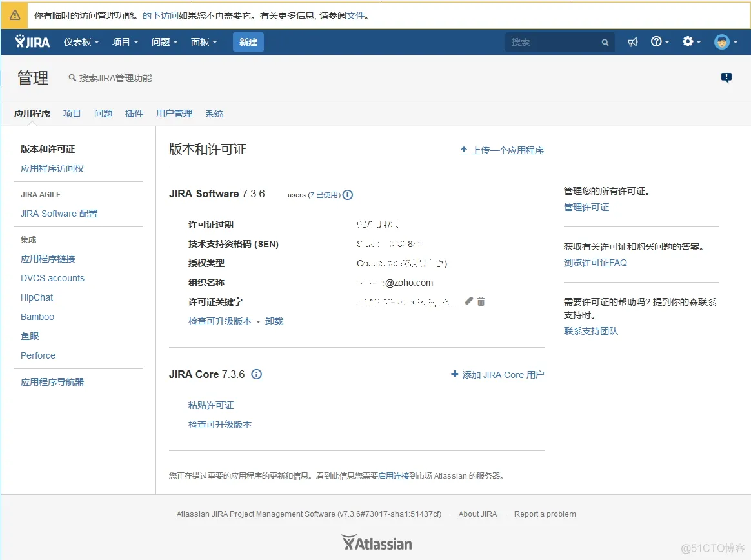Click 文件 documentation link in banner
Image resolution: width=751 pixels, height=560 pixels.
tap(355, 15)
